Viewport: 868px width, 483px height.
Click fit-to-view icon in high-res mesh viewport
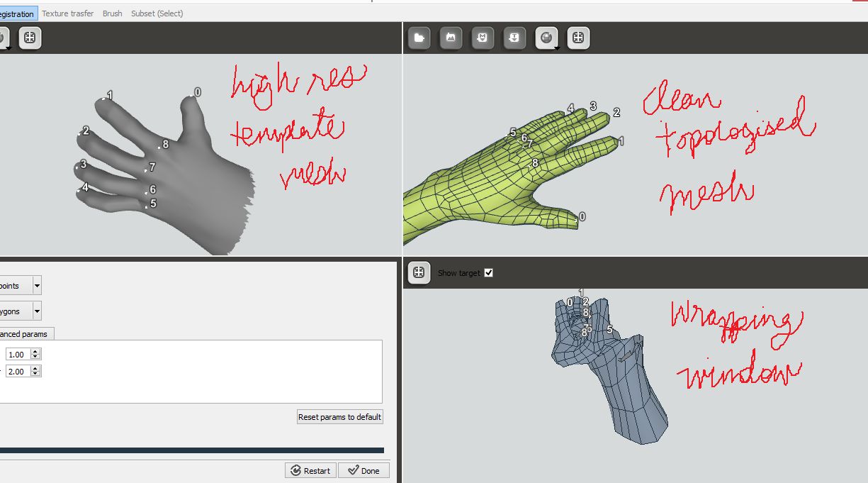[x=30, y=38]
